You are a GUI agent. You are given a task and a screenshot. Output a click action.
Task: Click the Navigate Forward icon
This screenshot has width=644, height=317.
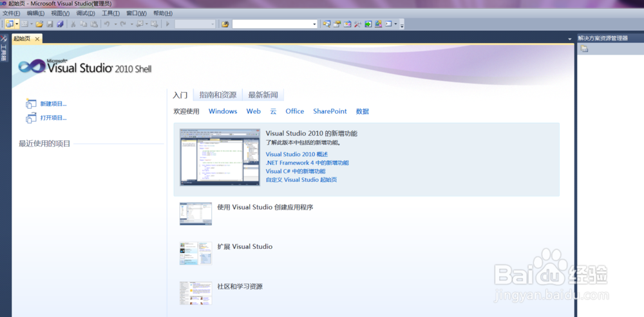point(155,24)
